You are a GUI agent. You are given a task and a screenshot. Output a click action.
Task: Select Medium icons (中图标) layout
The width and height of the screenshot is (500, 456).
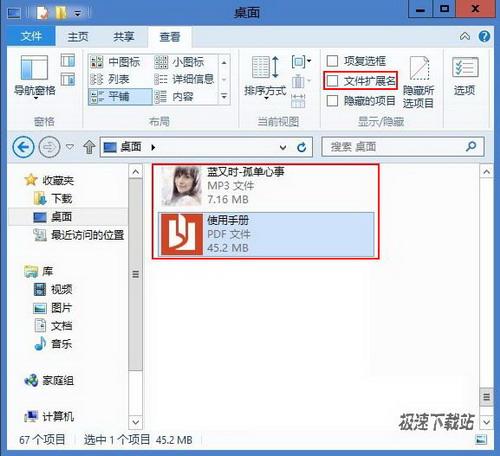[115, 62]
